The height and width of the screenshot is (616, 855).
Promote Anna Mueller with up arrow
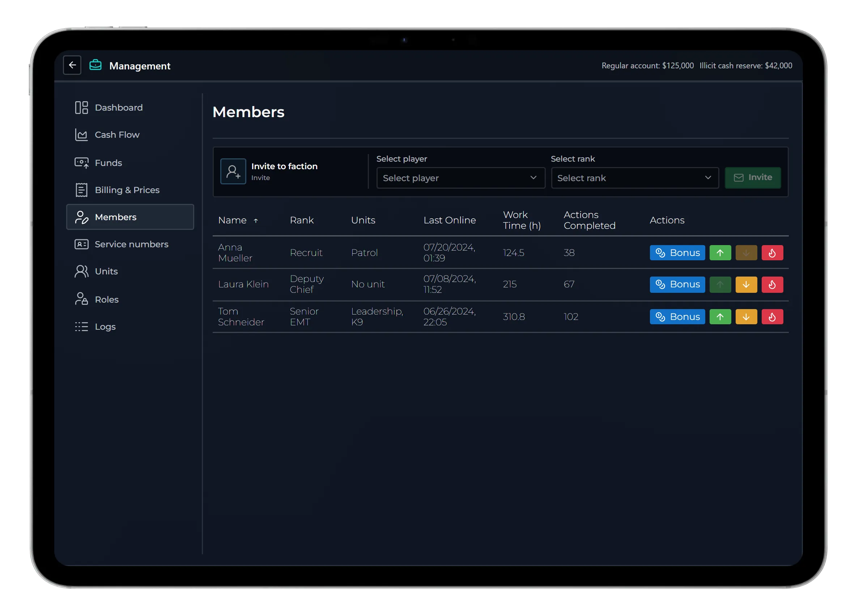pyautogui.click(x=720, y=253)
